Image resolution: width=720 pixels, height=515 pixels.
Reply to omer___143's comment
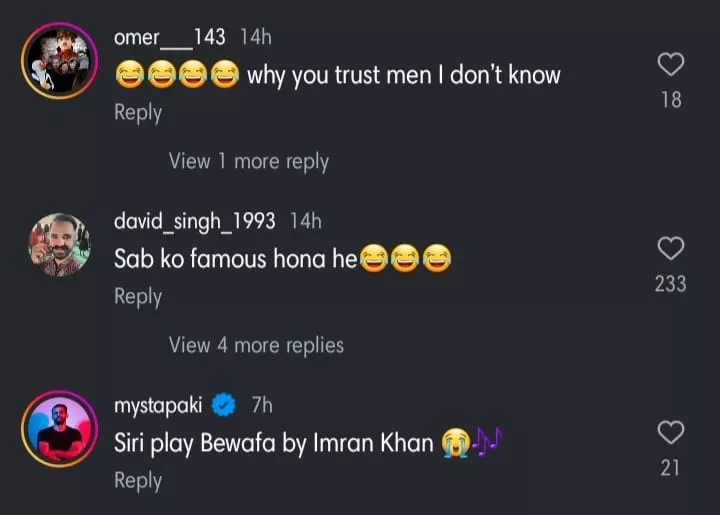138,113
